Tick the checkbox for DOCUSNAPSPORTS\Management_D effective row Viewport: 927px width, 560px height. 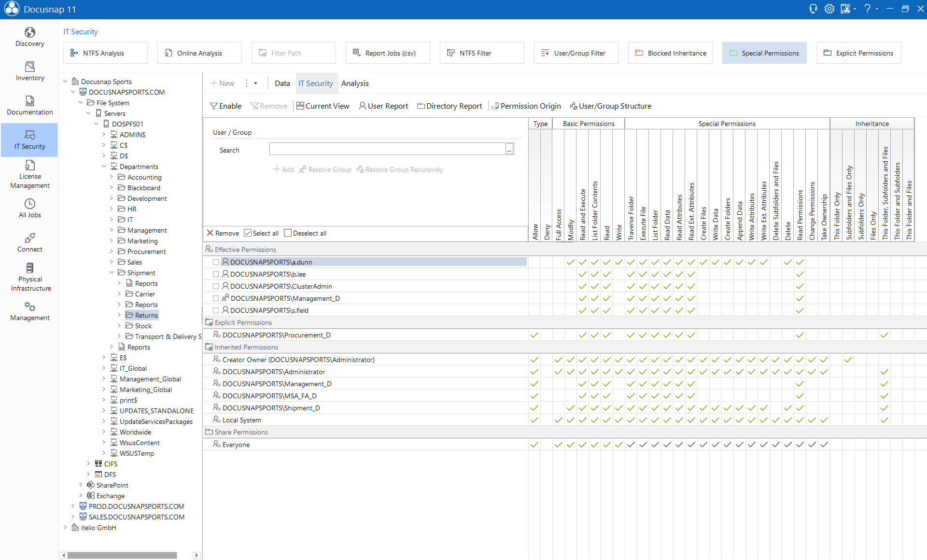coord(216,299)
